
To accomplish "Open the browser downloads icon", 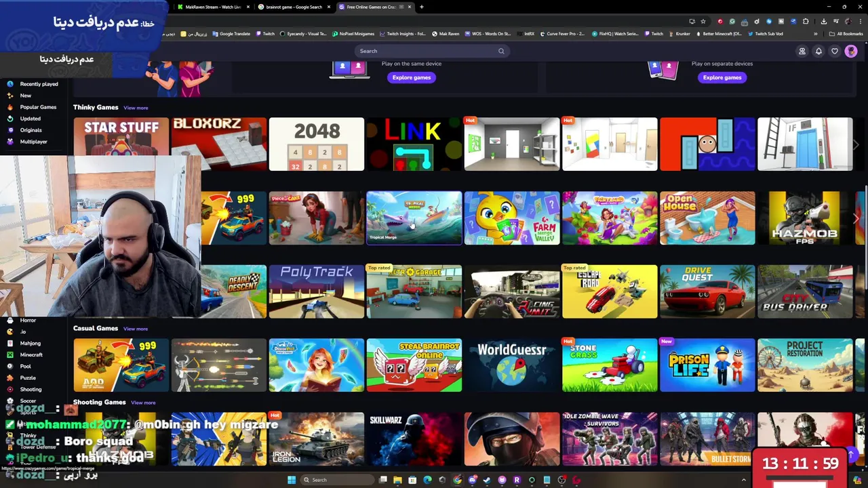I will tap(823, 21).
